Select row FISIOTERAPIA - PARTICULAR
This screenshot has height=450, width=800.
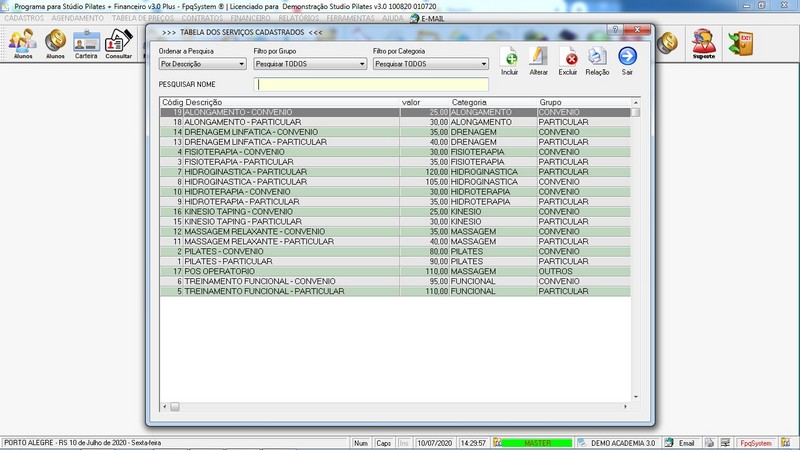(x=395, y=162)
